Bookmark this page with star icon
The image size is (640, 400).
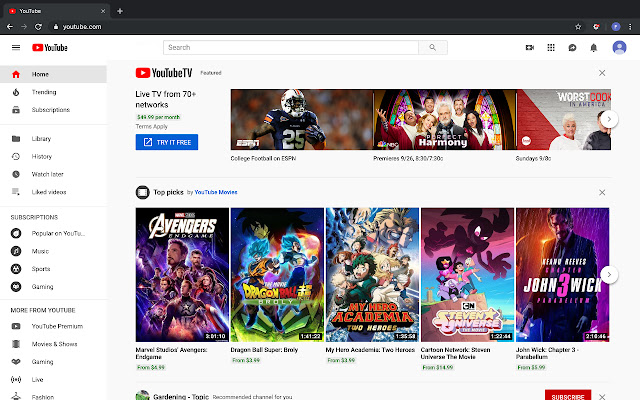pyautogui.click(x=578, y=27)
